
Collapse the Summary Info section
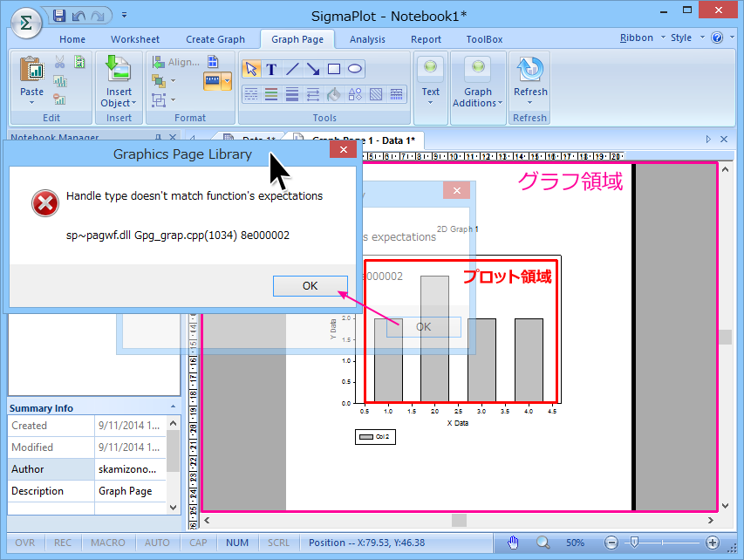click(x=173, y=406)
